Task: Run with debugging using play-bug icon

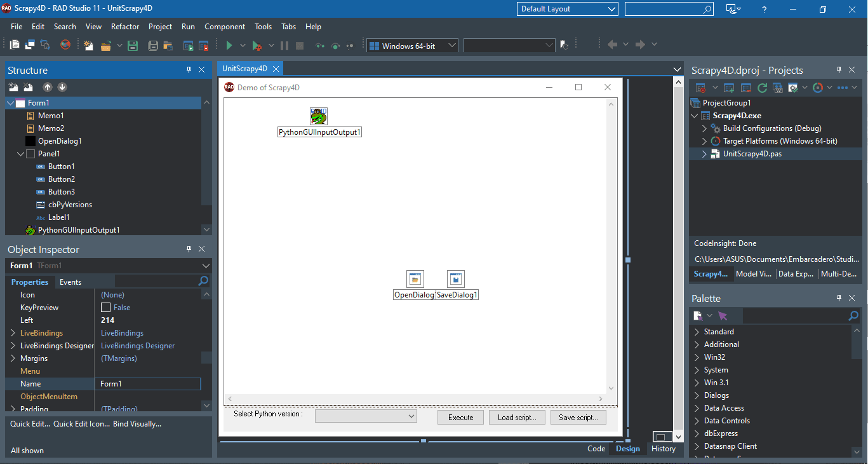Action: pos(257,45)
